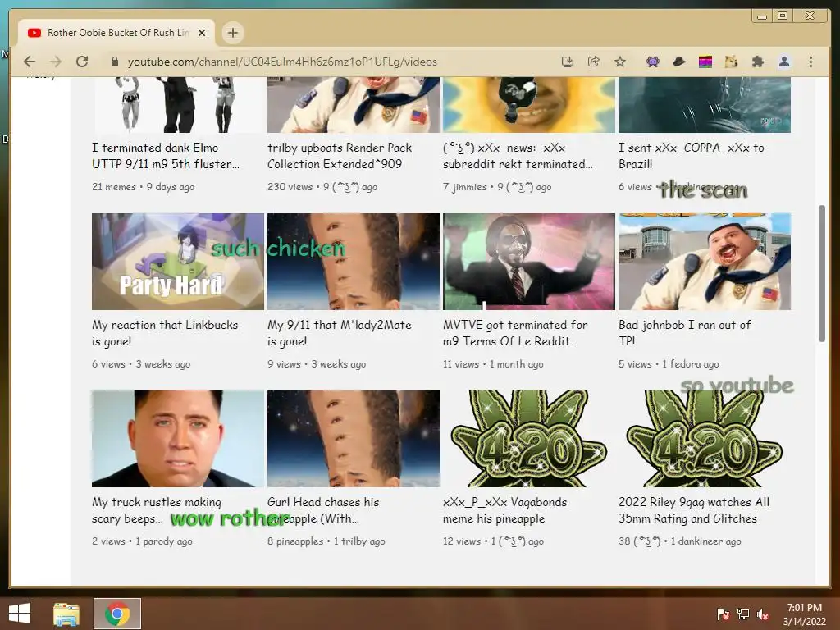Open the purple creature extension icon
The width and height of the screenshot is (840, 630).
pos(652,62)
